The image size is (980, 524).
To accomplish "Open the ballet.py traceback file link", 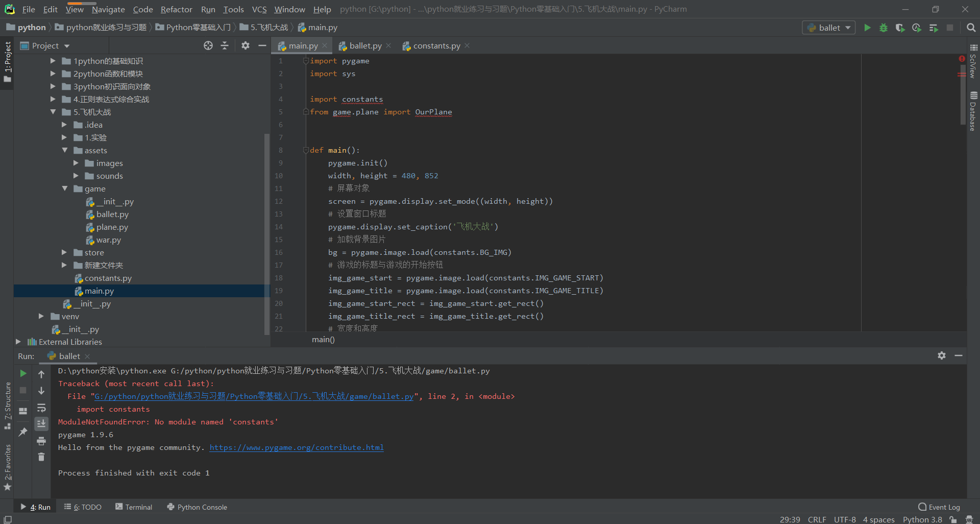I will [254, 396].
